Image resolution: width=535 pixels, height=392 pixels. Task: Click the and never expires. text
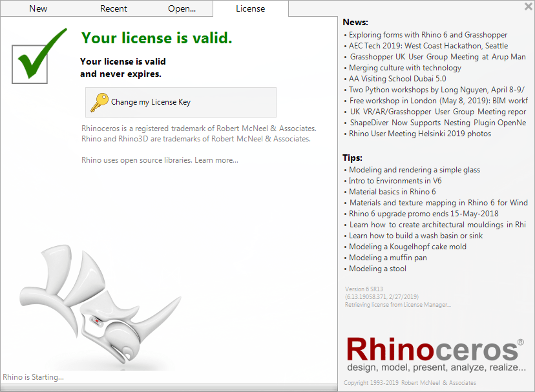[x=121, y=74]
